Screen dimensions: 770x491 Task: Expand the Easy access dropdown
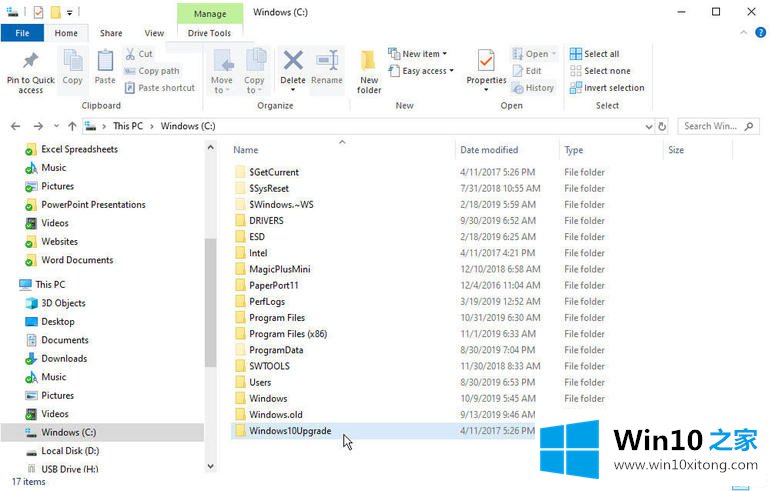451,71
